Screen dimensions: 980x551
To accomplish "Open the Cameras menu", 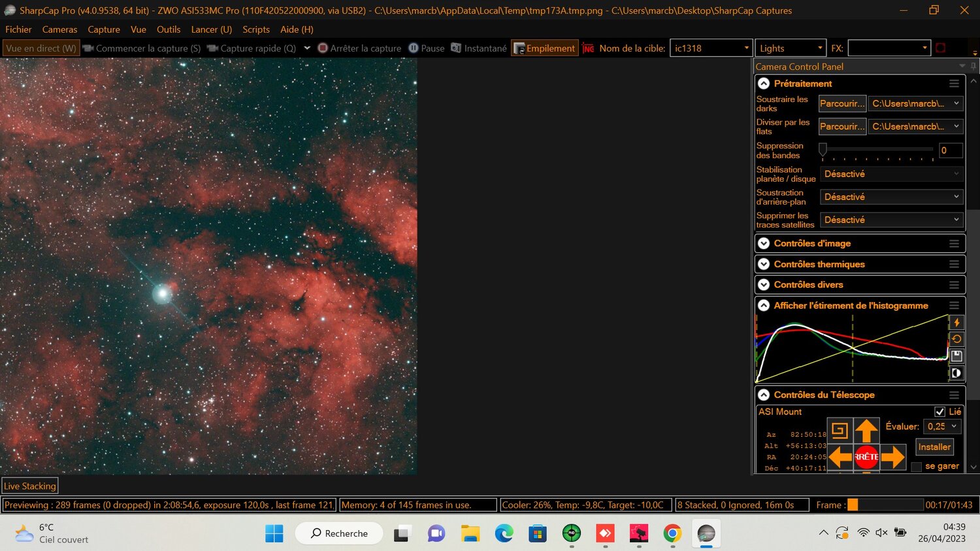I will tap(59, 29).
